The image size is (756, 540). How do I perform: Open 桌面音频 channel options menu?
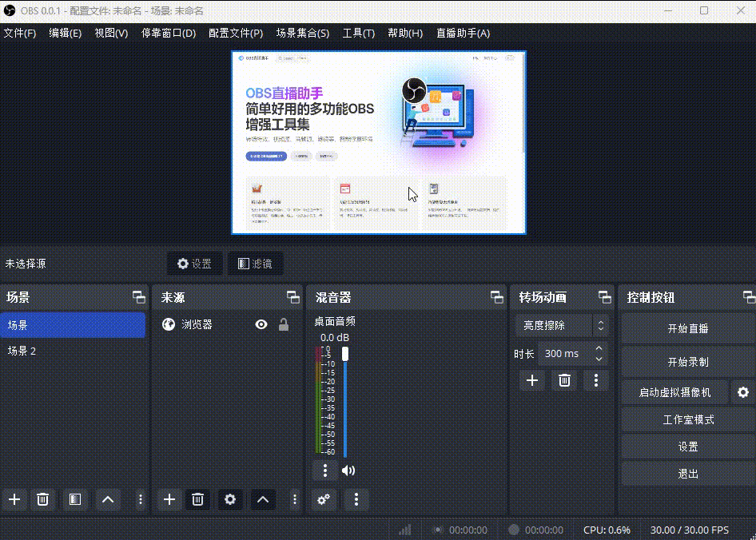point(325,470)
